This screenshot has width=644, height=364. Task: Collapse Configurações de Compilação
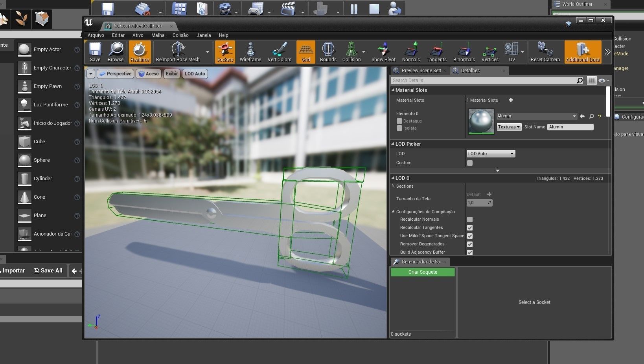393,212
